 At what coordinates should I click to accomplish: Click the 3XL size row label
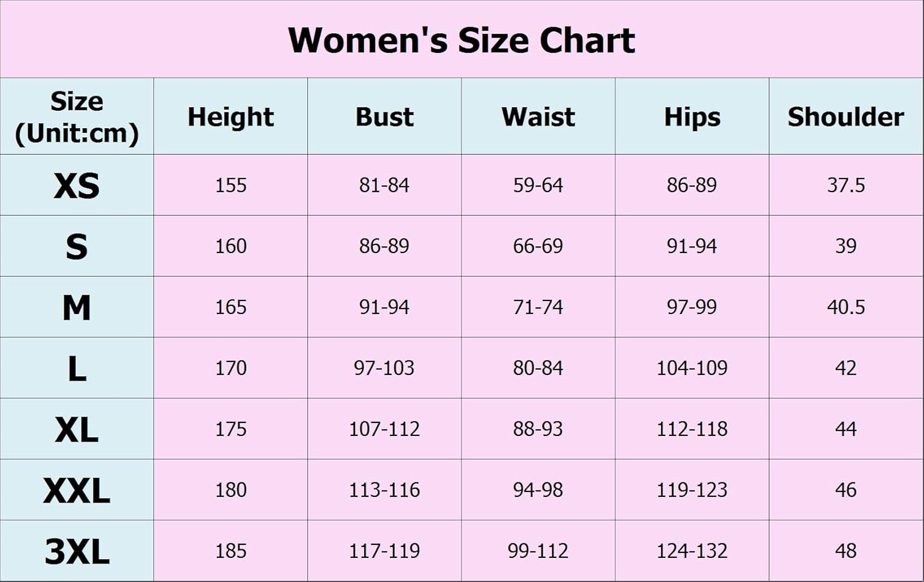(x=76, y=551)
